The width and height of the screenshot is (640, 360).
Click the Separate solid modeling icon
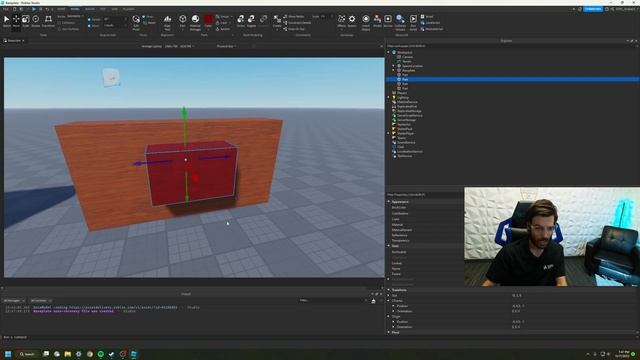(264, 21)
